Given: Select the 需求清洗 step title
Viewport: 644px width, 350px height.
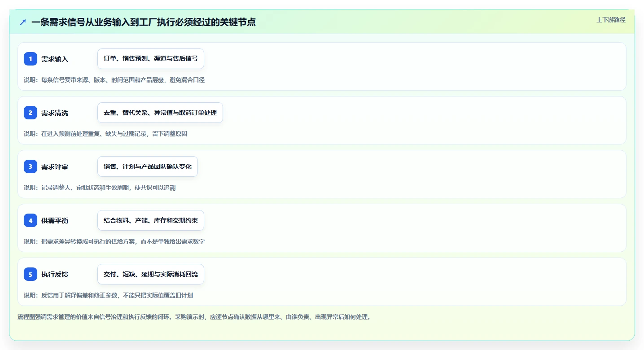Looking at the screenshot, I should [55, 113].
